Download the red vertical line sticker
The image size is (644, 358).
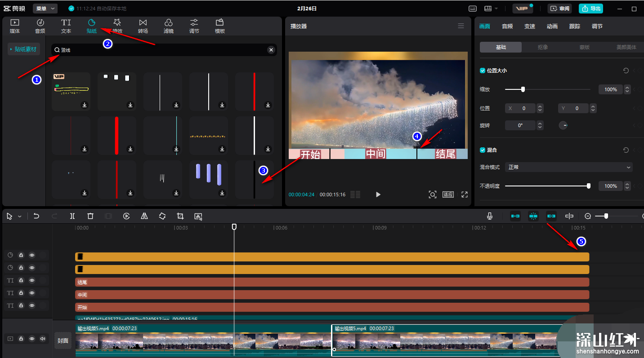[x=268, y=105]
